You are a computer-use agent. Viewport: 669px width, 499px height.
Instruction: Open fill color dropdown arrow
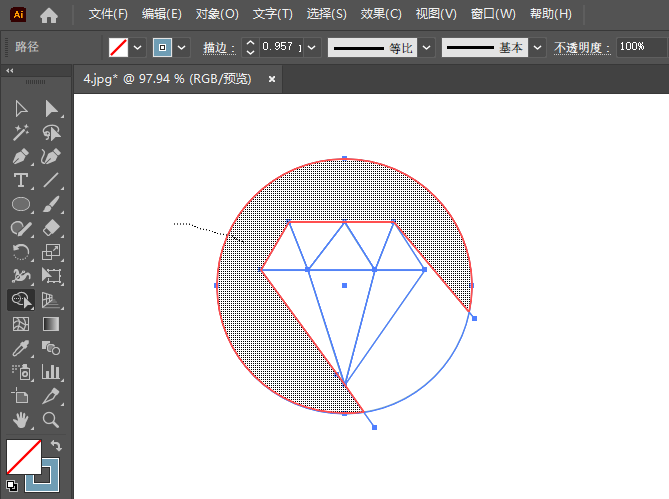coord(137,48)
